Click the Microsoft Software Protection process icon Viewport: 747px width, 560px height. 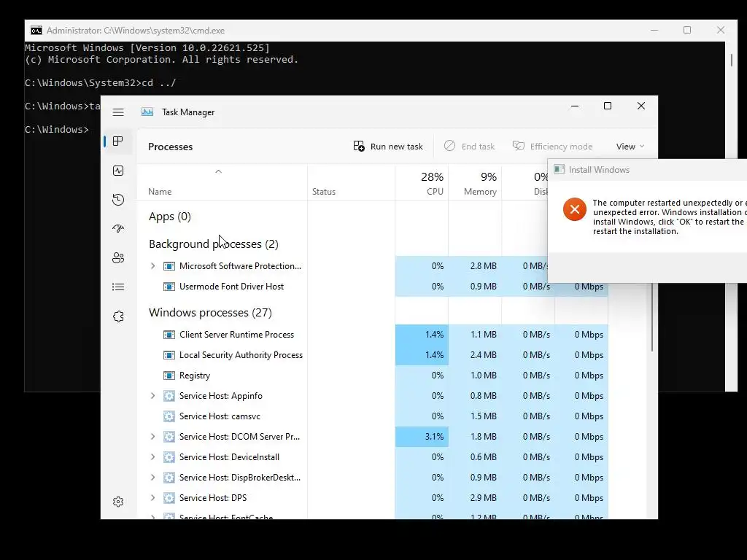pyautogui.click(x=169, y=266)
